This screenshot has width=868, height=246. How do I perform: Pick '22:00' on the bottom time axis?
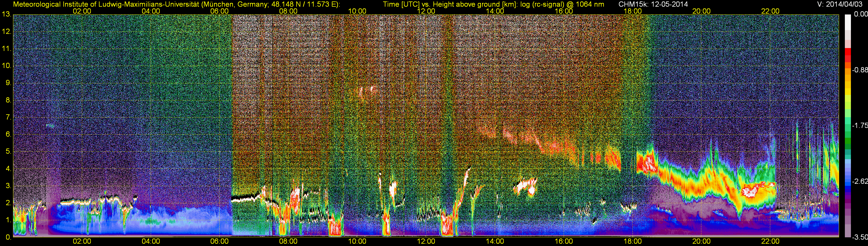click(770, 241)
